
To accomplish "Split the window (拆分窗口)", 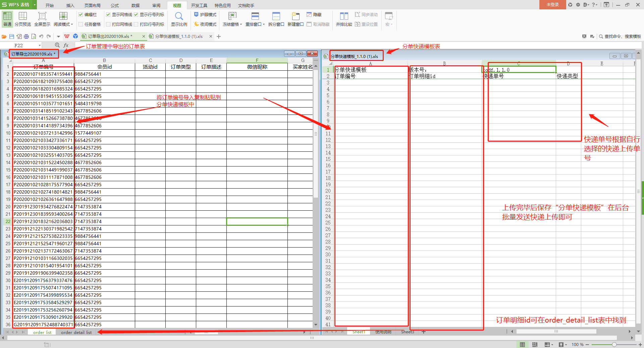I will pos(276,19).
